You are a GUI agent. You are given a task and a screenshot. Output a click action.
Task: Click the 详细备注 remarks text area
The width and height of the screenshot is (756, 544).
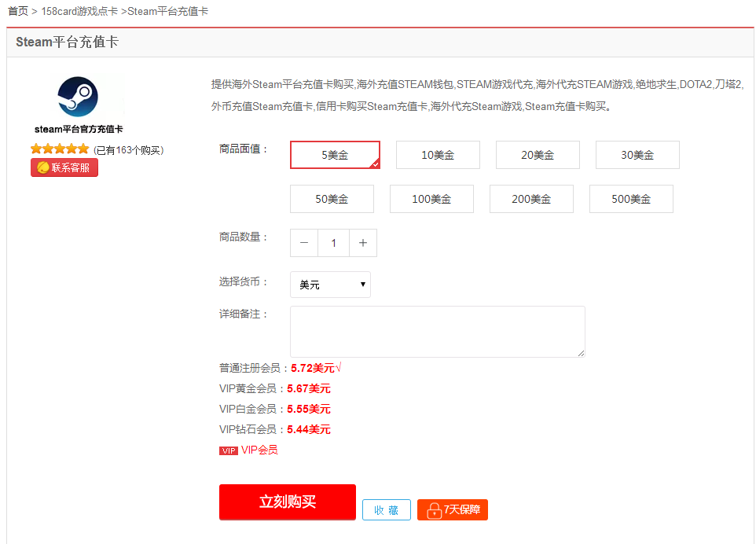[x=437, y=332]
